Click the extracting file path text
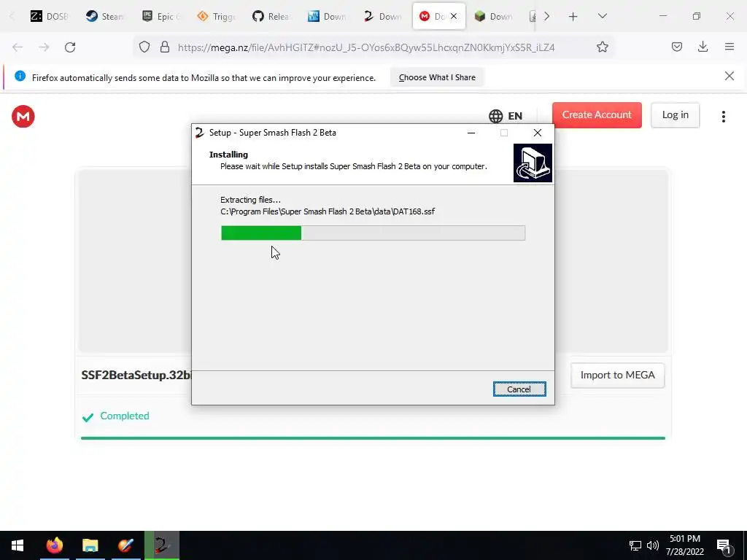The width and height of the screenshot is (747, 560). (x=328, y=211)
